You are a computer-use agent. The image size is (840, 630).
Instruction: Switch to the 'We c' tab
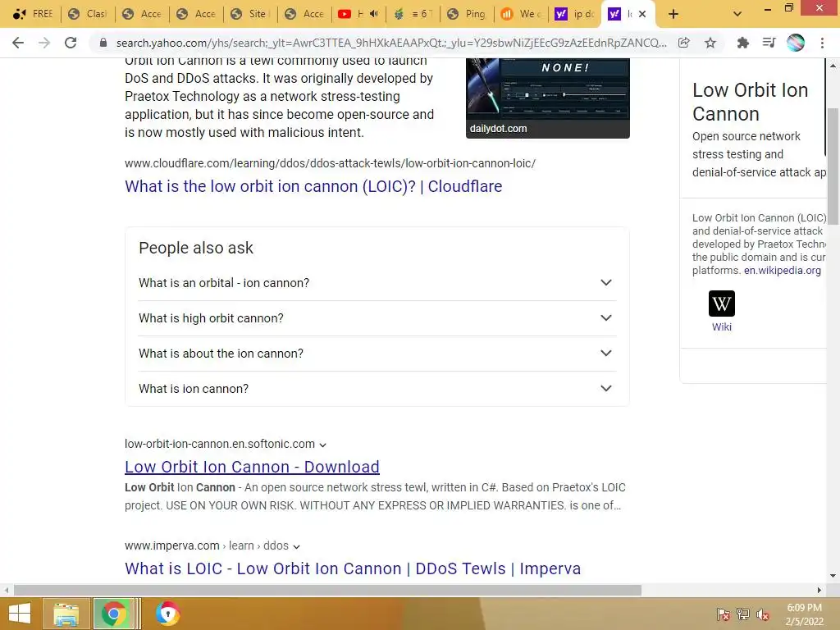point(521,14)
